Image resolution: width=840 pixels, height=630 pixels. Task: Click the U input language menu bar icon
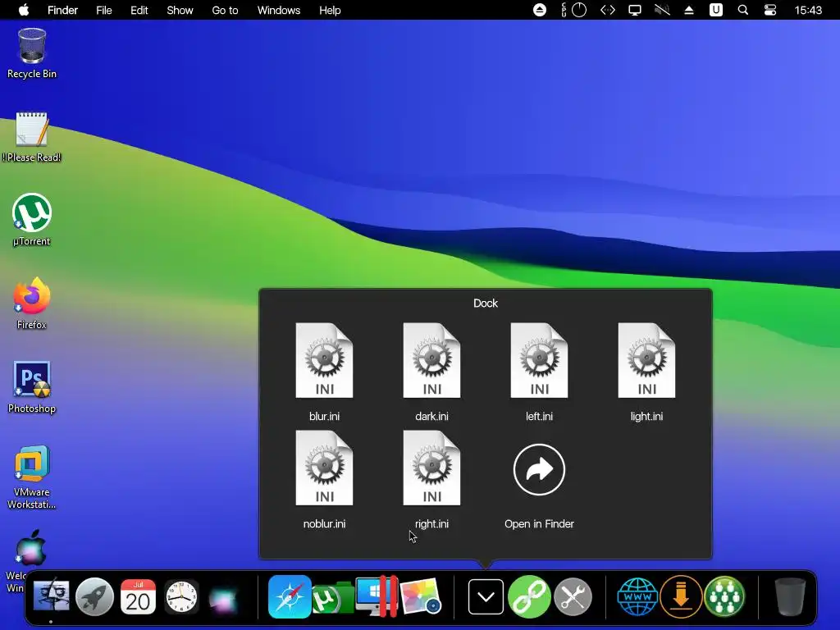715,10
